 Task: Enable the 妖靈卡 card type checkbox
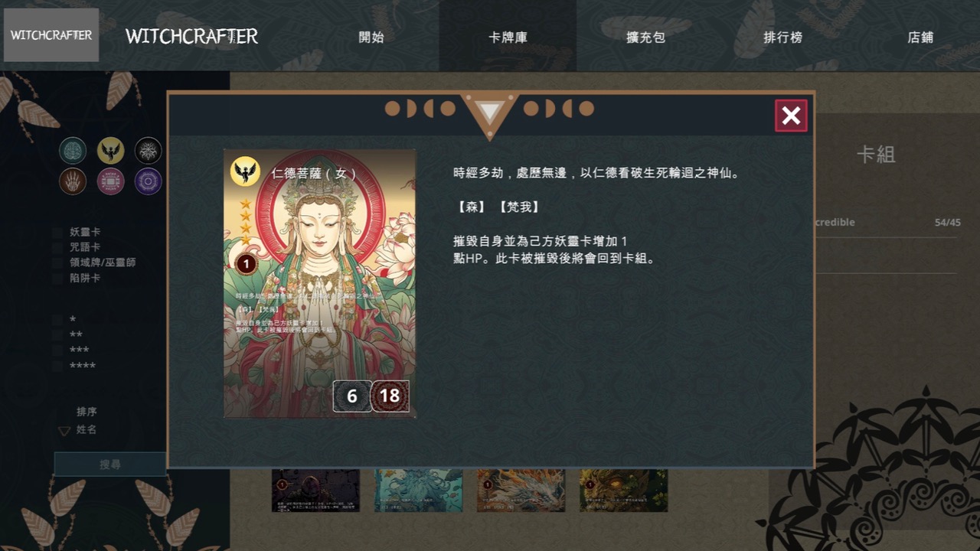(x=57, y=232)
